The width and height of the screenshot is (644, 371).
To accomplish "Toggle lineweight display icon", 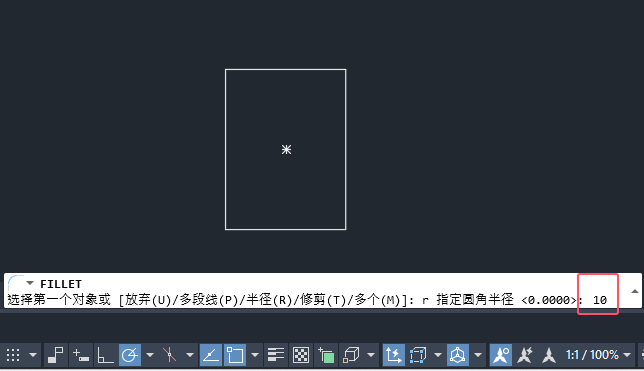I will (276, 355).
